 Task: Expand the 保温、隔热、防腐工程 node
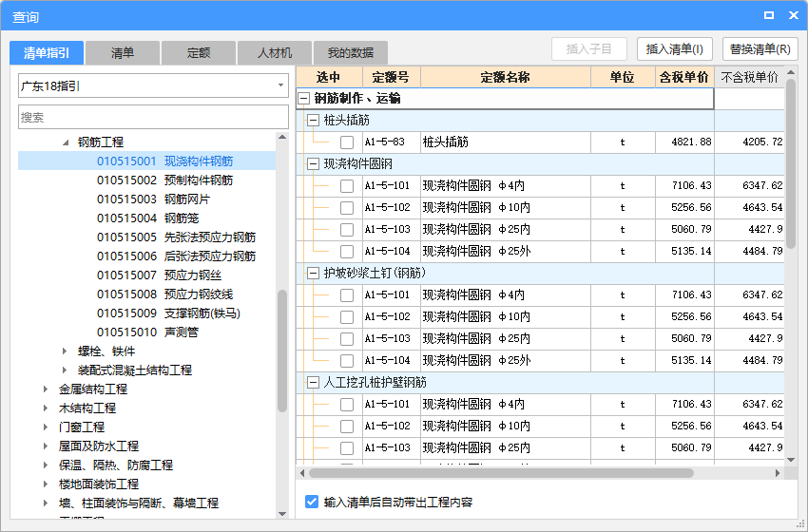click(x=46, y=465)
